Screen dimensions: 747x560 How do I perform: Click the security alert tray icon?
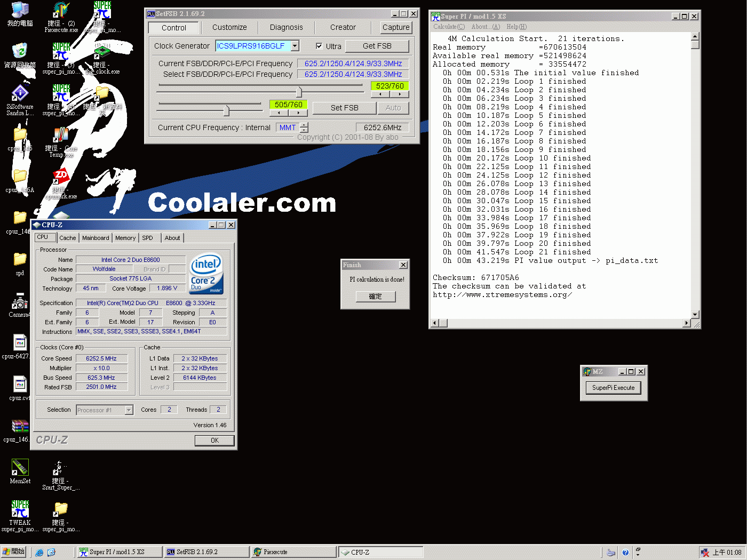click(x=705, y=553)
